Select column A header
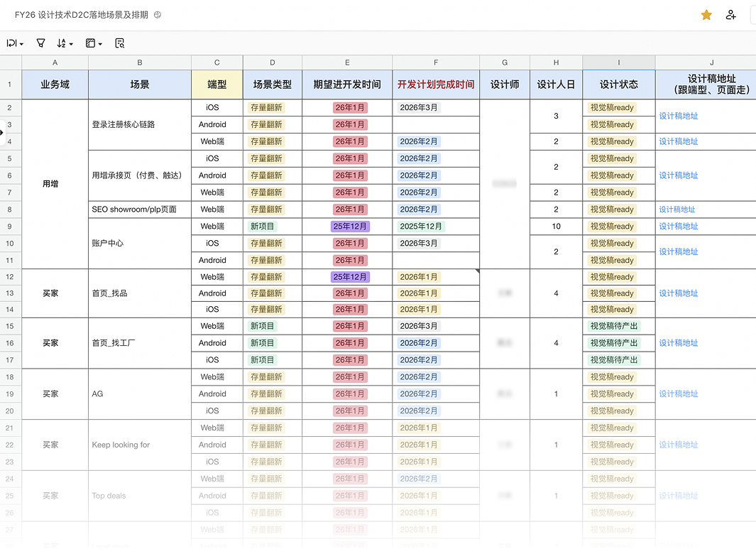The image size is (756, 554). [x=55, y=63]
